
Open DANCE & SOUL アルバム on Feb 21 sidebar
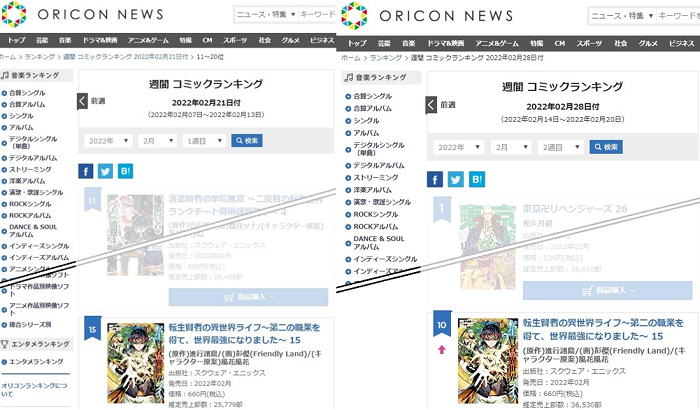click(33, 230)
